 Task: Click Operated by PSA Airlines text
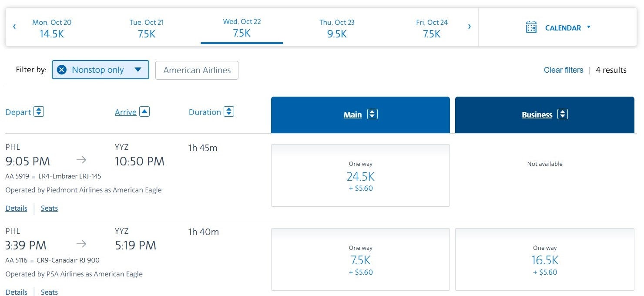(x=74, y=274)
